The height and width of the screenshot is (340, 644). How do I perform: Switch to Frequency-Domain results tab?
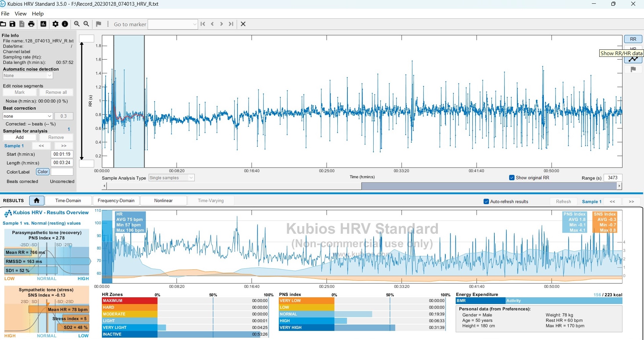click(x=116, y=200)
